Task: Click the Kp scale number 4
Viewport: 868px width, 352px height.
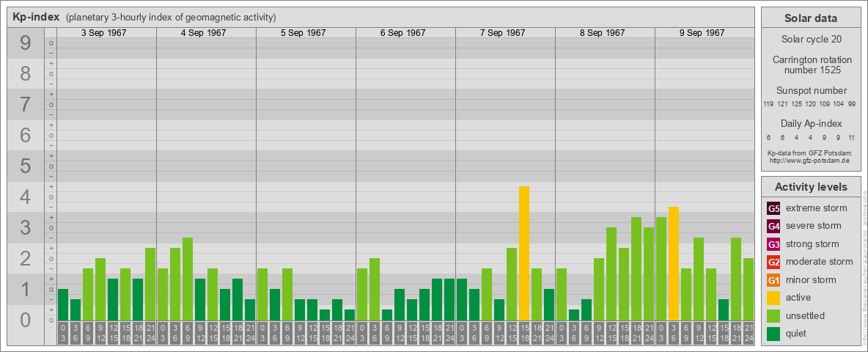Action: (26, 197)
